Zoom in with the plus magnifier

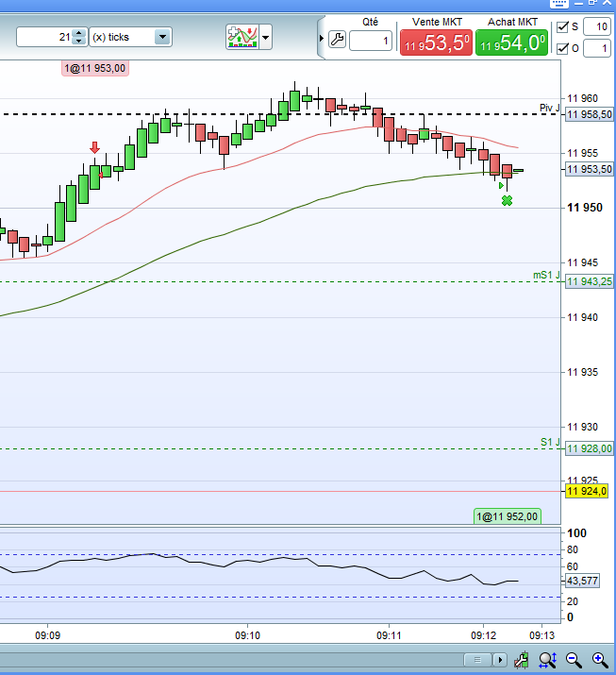click(x=600, y=660)
